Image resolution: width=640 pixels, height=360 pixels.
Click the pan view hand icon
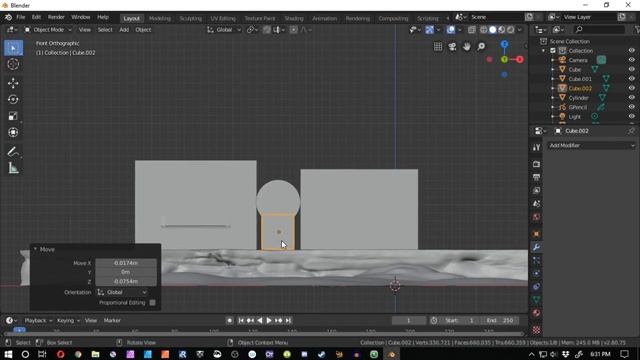(x=467, y=47)
